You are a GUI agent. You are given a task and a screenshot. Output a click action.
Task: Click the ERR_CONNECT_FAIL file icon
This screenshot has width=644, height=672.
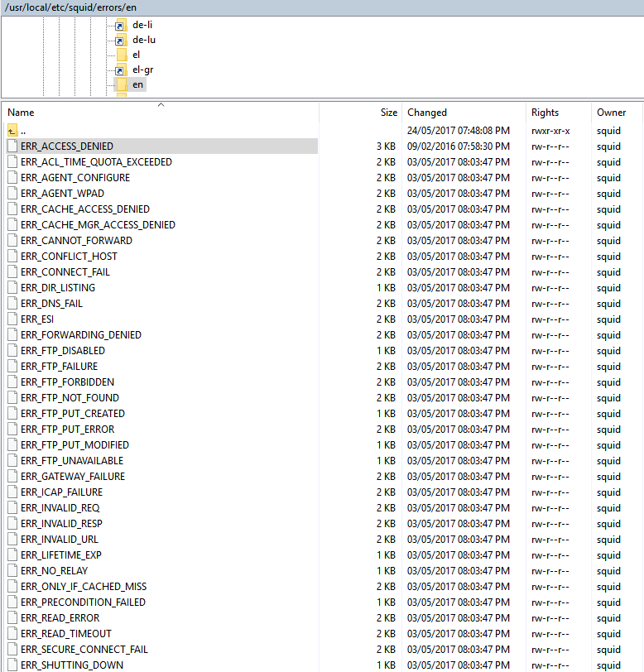[x=12, y=271]
